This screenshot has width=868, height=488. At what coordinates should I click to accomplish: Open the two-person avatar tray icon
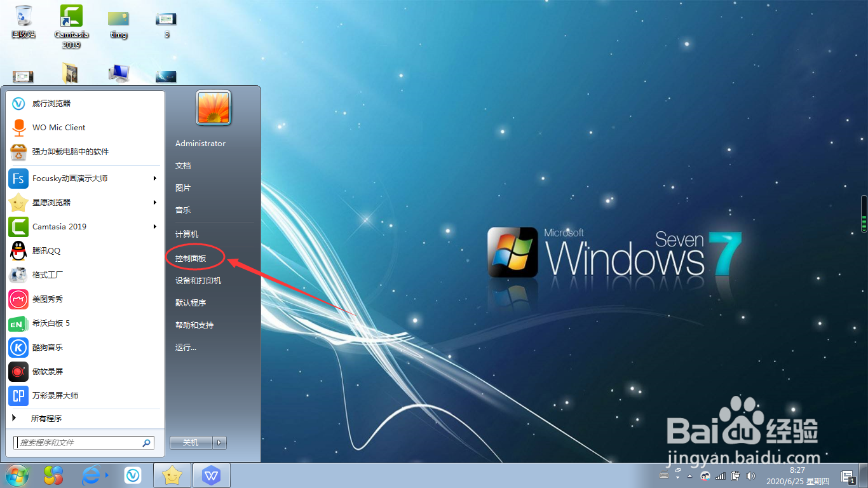pyautogui.click(x=706, y=475)
